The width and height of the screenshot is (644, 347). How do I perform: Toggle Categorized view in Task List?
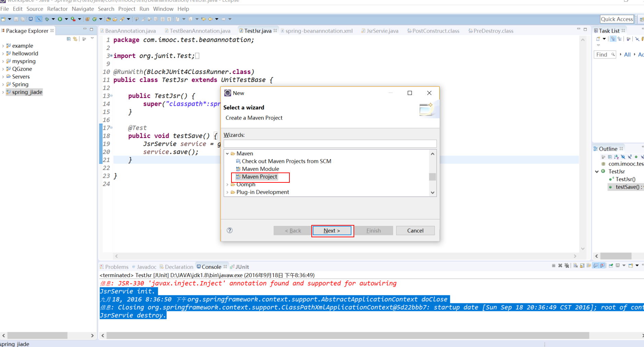point(613,39)
